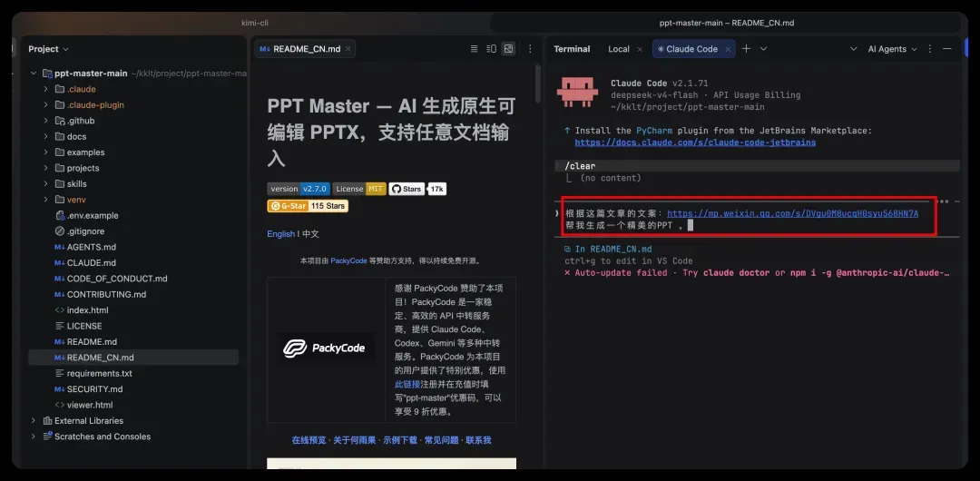
Task: Switch to preview-only view mode
Action: (x=509, y=49)
